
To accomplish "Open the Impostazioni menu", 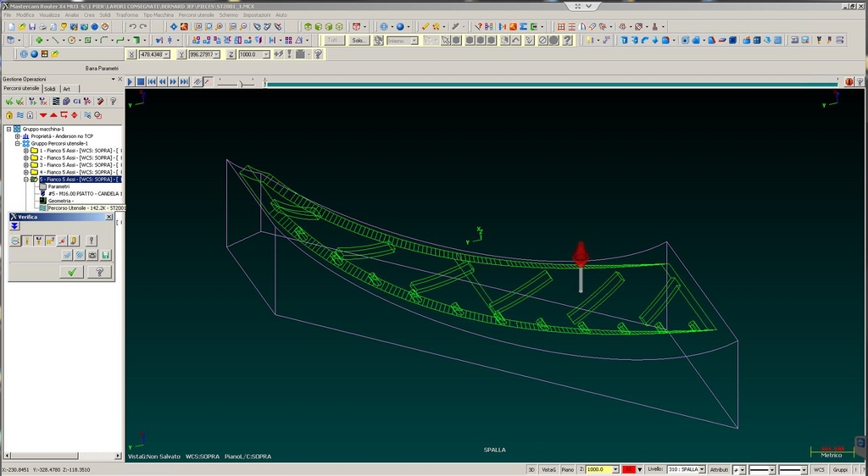I will 257,15.
